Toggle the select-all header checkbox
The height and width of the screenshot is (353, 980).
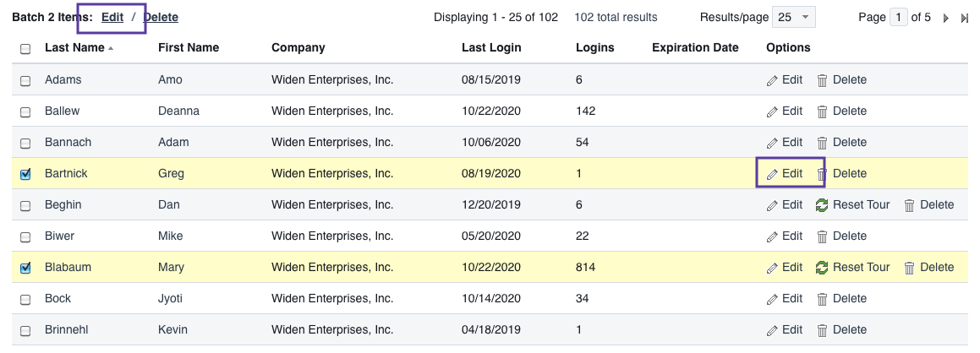pyautogui.click(x=25, y=49)
